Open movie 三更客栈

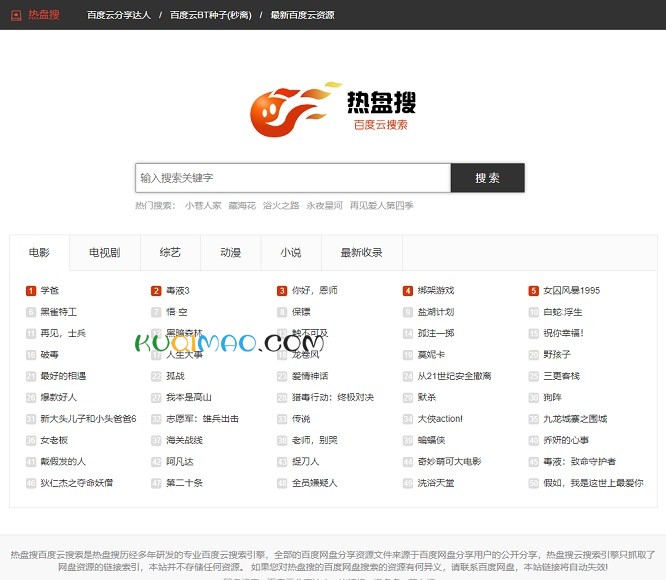click(562, 376)
